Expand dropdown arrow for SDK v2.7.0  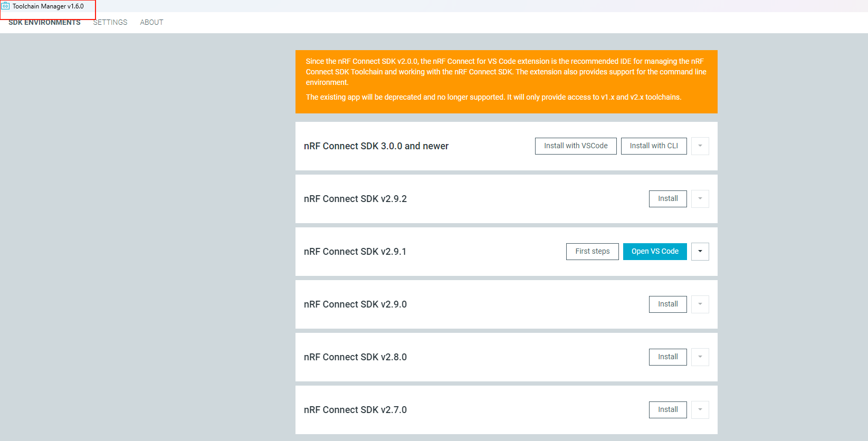point(700,410)
